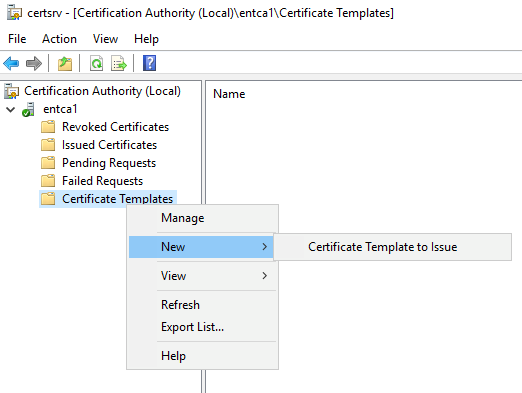The image size is (522, 393).
Task: Expand the View submenu arrow in context menu
Action: 265,276
